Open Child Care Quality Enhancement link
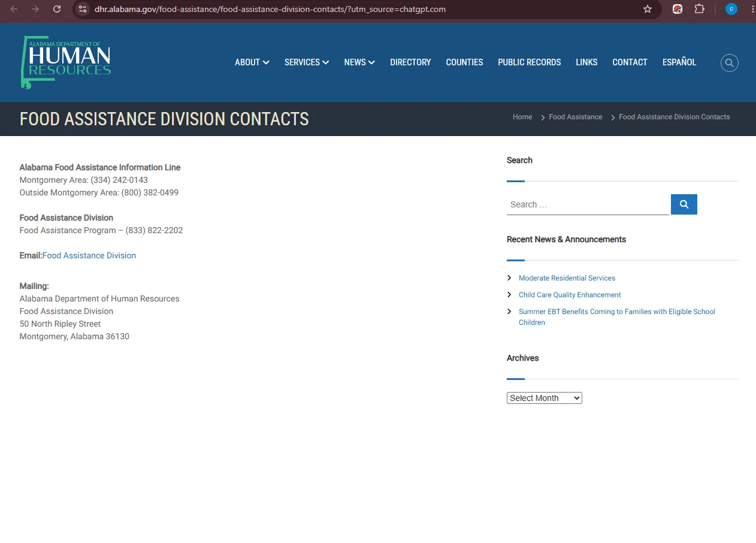The width and height of the screenshot is (756, 543). 570,295
